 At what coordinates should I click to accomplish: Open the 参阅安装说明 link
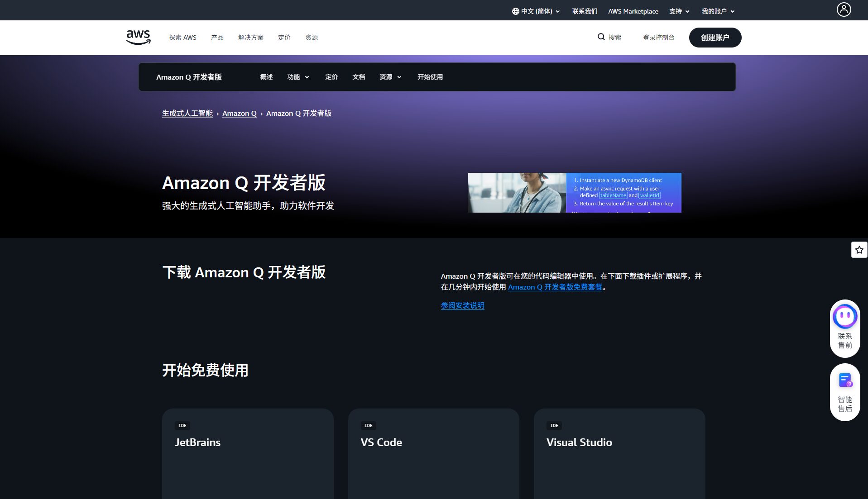[462, 305]
